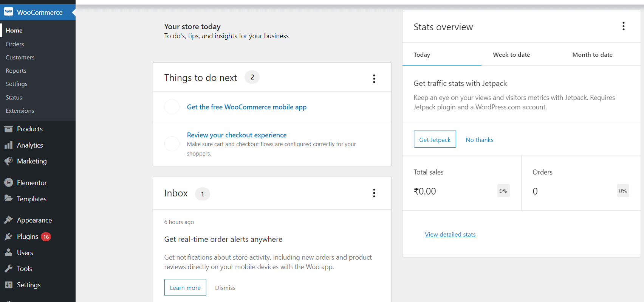
Task: Click the WooCommerce logo icon in sidebar
Action: point(8,12)
